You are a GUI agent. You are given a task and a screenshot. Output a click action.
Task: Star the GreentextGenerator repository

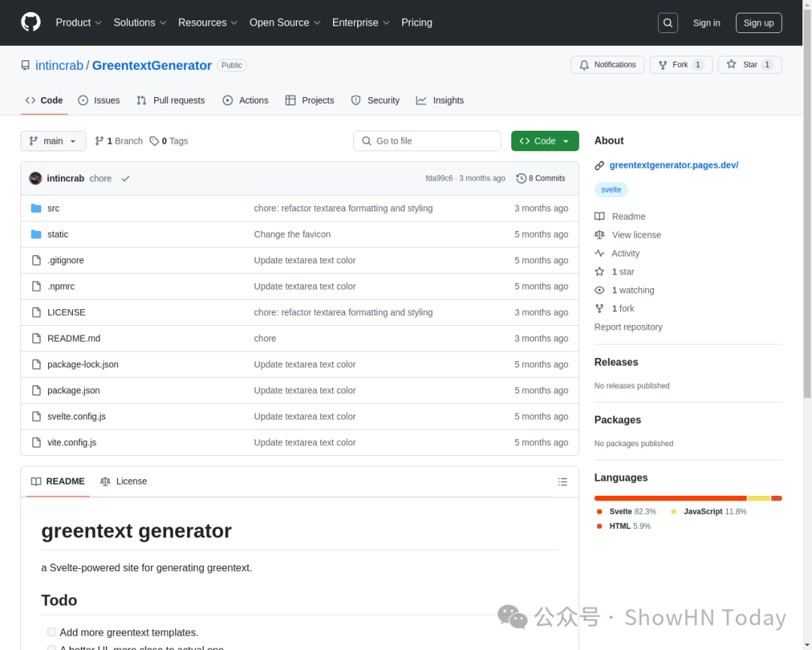click(750, 65)
